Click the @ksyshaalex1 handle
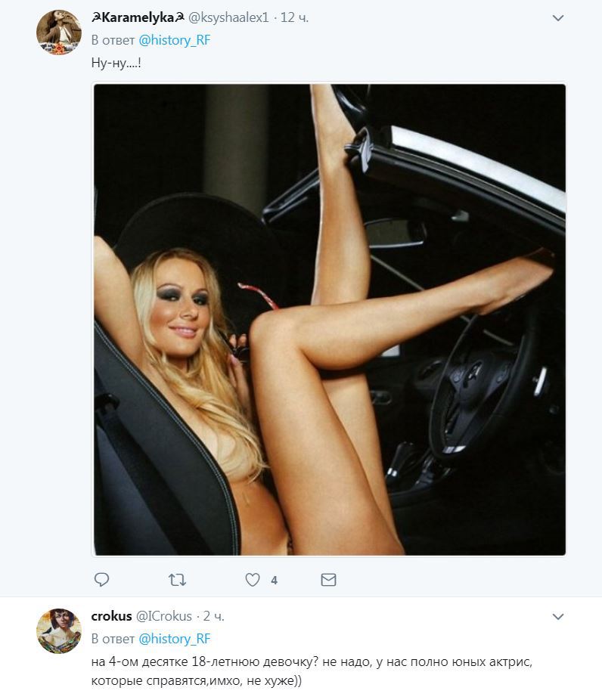The width and height of the screenshot is (602, 700). pyautogui.click(x=228, y=17)
